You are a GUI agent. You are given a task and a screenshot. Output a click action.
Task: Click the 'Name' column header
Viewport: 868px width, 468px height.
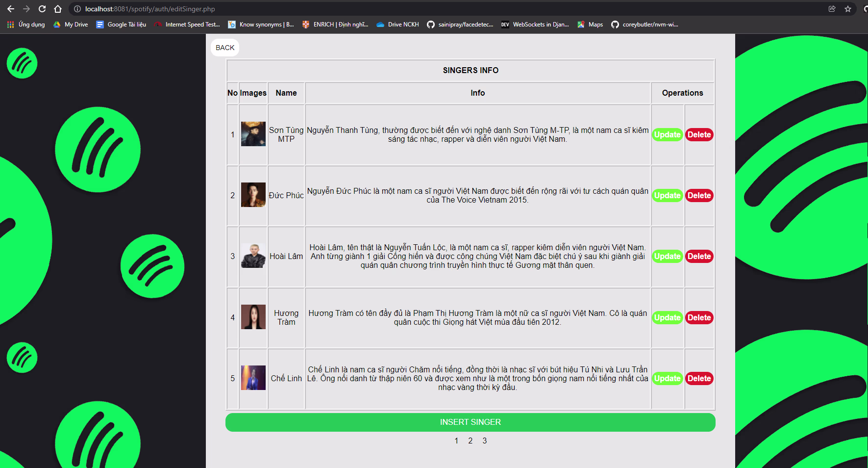pyautogui.click(x=286, y=93)
